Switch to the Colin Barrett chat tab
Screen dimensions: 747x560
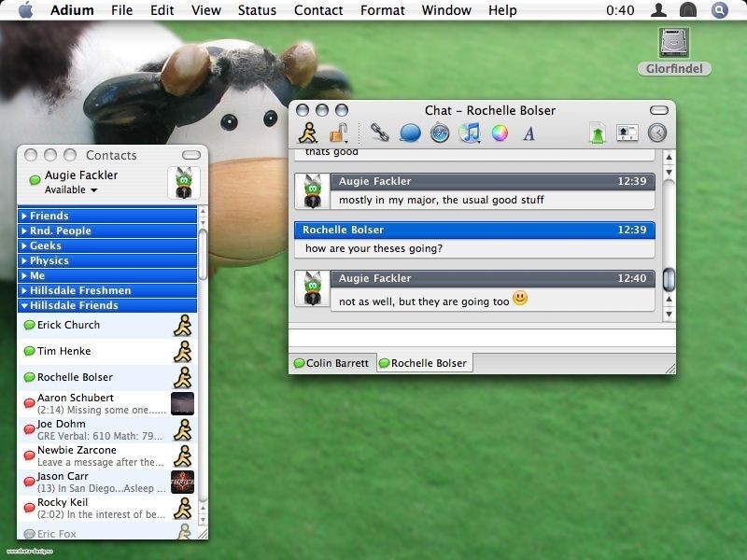[x=332, y=363]
